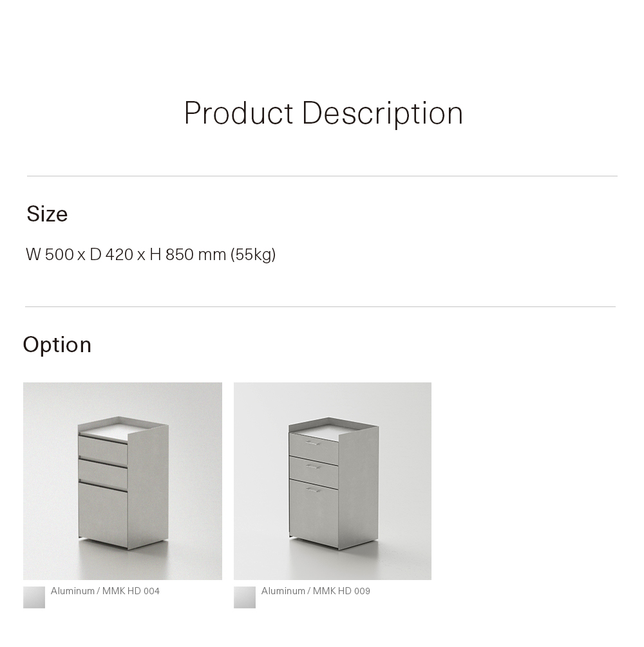Click the W 500 x D 420 dimensions text

pyautogui.click(x=77, y=254)
